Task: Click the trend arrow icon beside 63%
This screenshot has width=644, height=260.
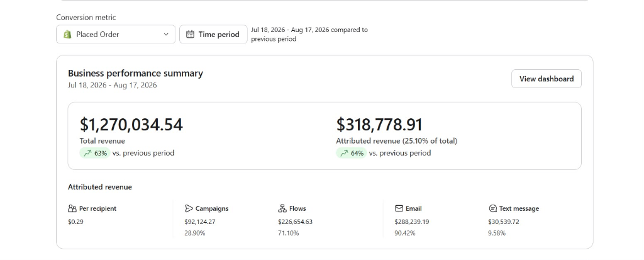Action: pos(87,153)
